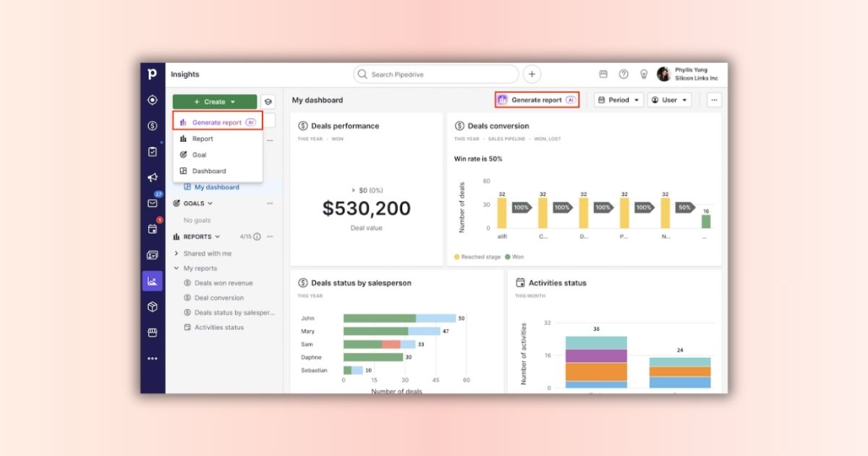Open Contacts card icon in sidebar
868x456 pixels.
click(152, 255)
